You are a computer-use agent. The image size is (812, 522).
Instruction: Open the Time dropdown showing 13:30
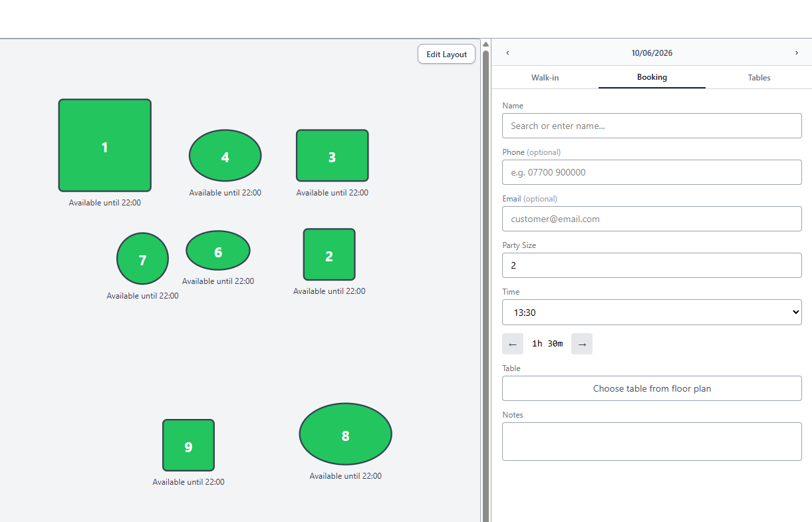[652, 312]
